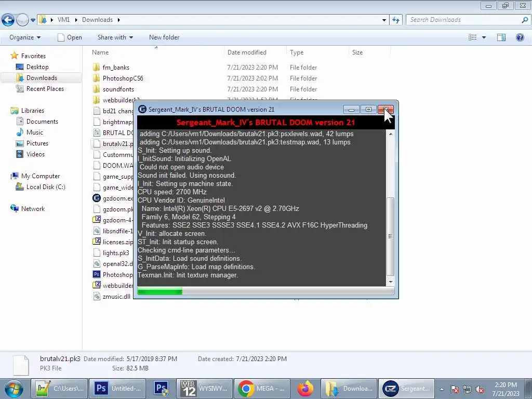
Task: Click New folder in the toolbar
Action: tap(164, 37)
